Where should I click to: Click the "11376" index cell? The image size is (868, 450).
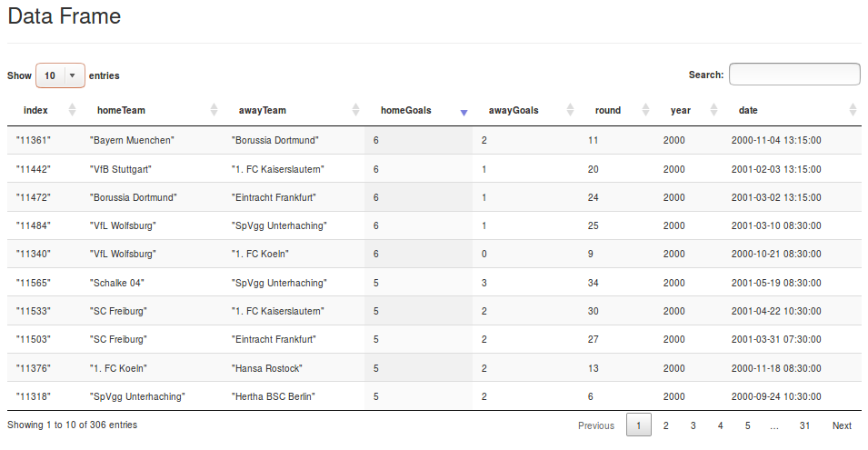pos(34,367)
